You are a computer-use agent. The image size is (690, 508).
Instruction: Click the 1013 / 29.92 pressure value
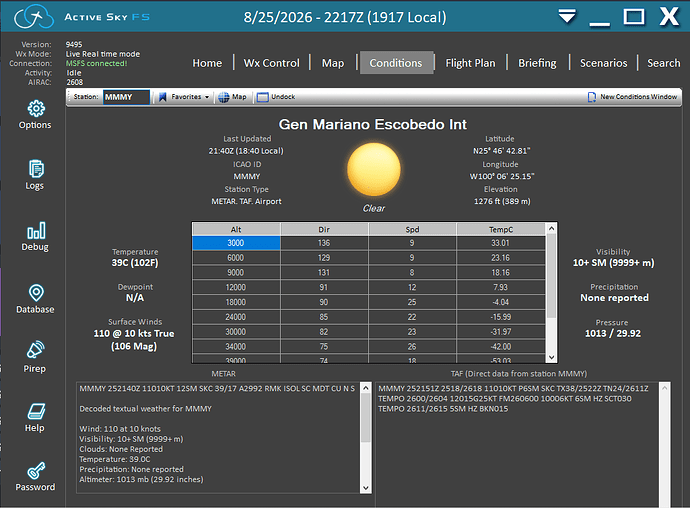pyautogui.click(x=613, y=334)
